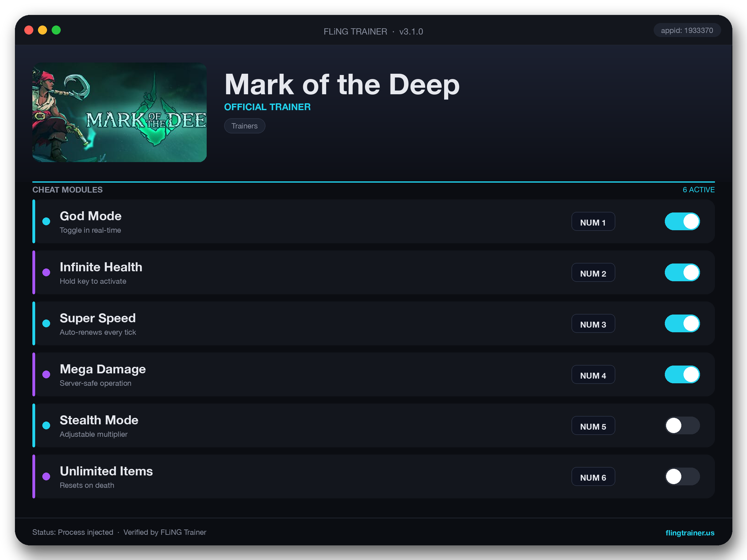Click the NUM 3 hotkey button
Image resolution: width=747 pixels, height=560 pixels.
click(593, 323)
